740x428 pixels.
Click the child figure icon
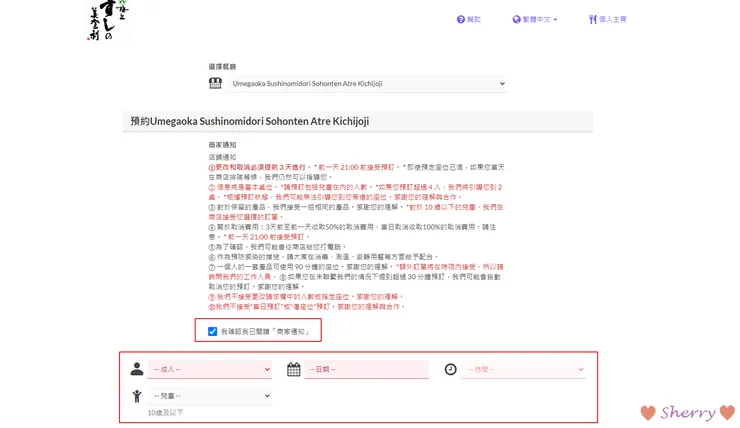137,395
